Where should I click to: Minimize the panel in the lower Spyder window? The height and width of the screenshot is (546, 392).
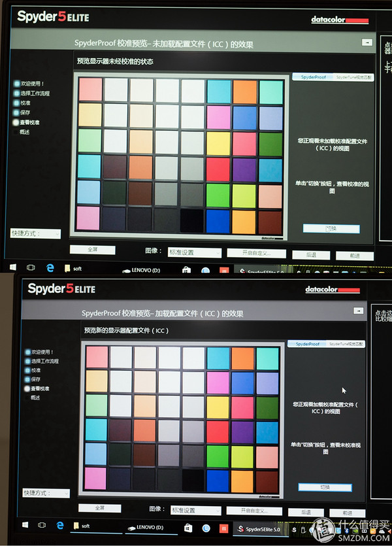click(359, 310)
